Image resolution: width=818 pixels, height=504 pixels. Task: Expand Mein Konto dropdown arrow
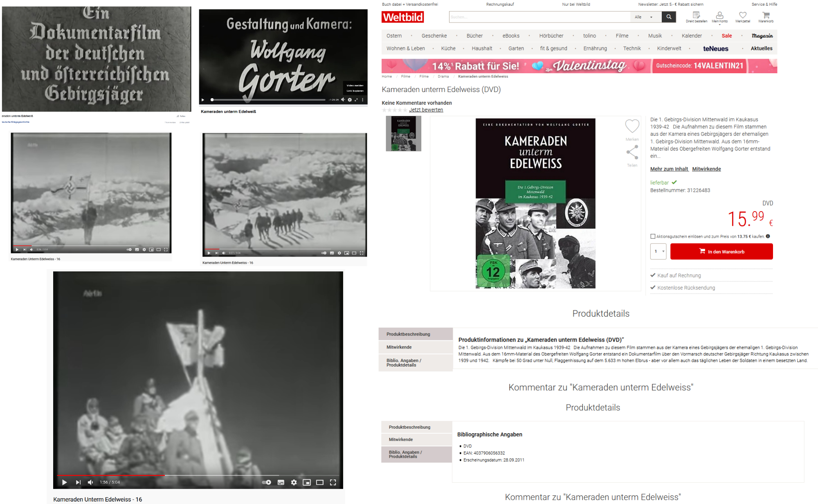tap(720, 25)
